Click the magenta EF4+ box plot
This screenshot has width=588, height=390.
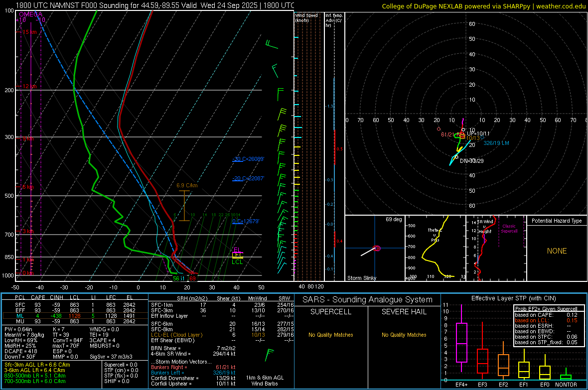tap(461, 339)
